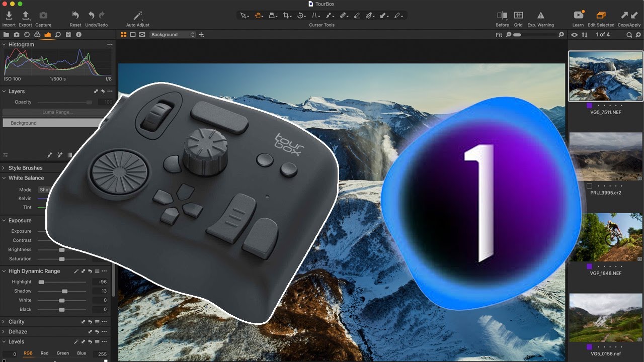Add a new layer with plus icon
Viewport: 644px width, 362px height.
pyautogui.click(x=202, y=35)
